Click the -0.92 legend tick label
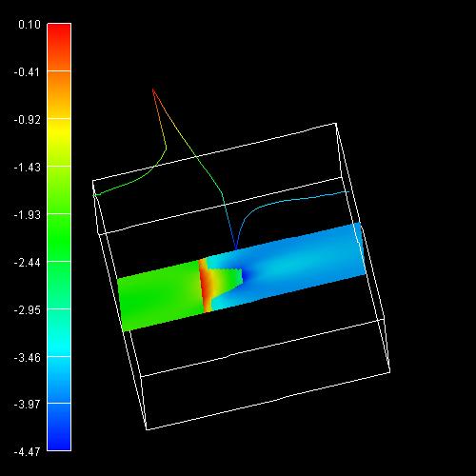Viewport: 476px width, 476px height. [28, 120]
